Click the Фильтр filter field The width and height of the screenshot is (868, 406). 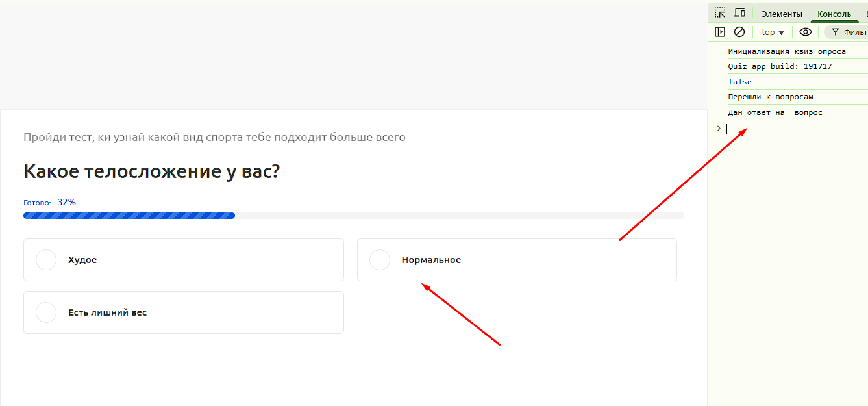pyautogui.click(x=850, y=32)
